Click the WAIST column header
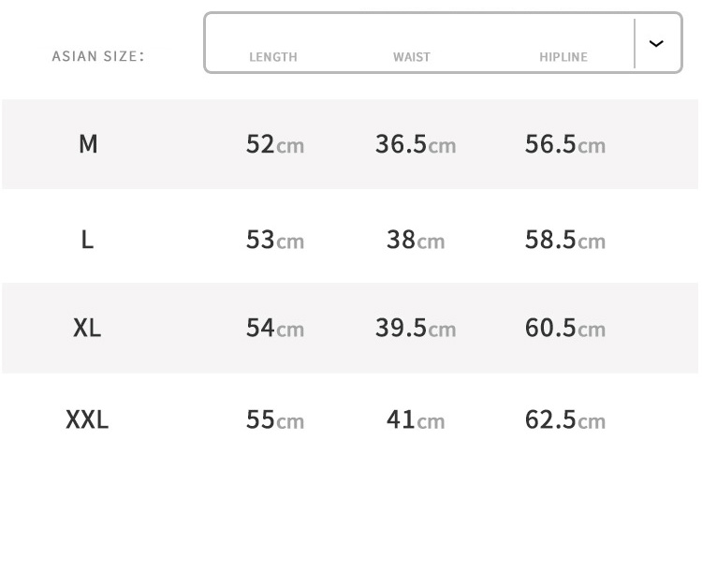Screen dimensions: 702x588 pos(412,57)
